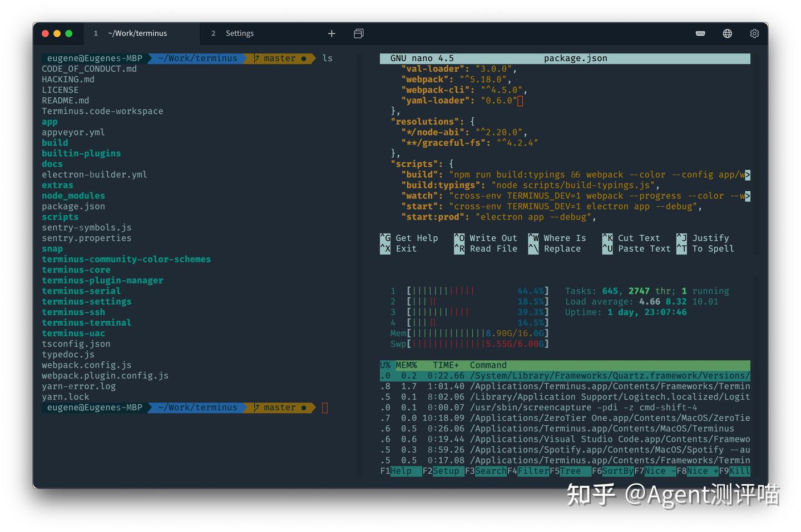The width and height of the screenshot is (801, 532).
Task: Click yarn.lock in the ls output
Action: (66, 397)
